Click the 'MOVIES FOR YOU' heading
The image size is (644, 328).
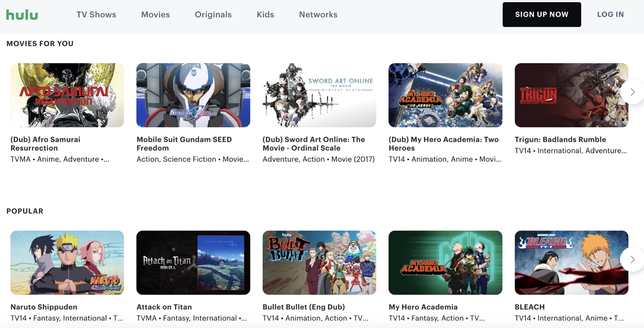tap(40, 44)
